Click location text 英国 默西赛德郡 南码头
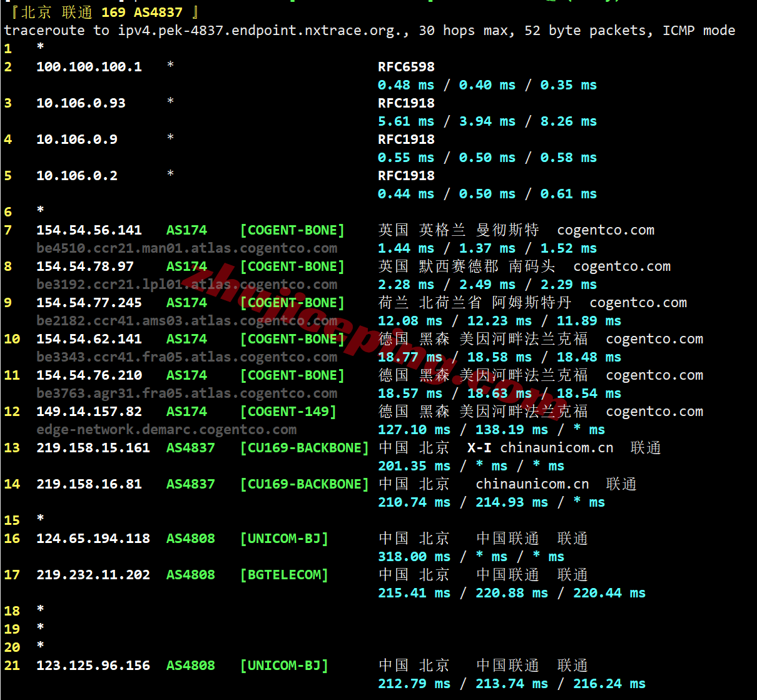 [x=467, y=266]
